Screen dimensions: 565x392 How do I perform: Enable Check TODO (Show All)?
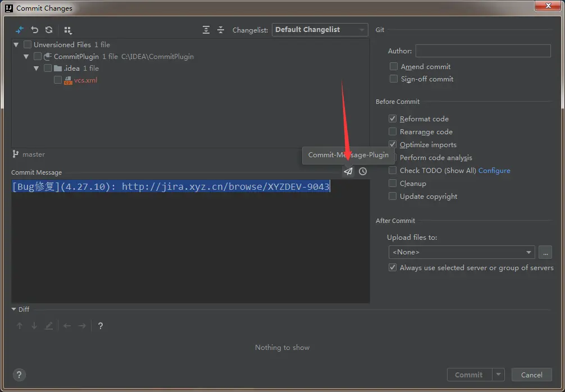393,170
